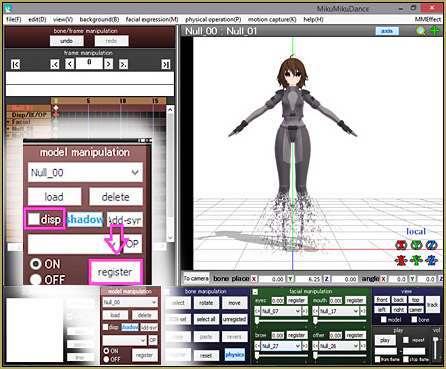Open the physical operation menu
Viewport: 446px width, 369px height.
coord(213,19)
